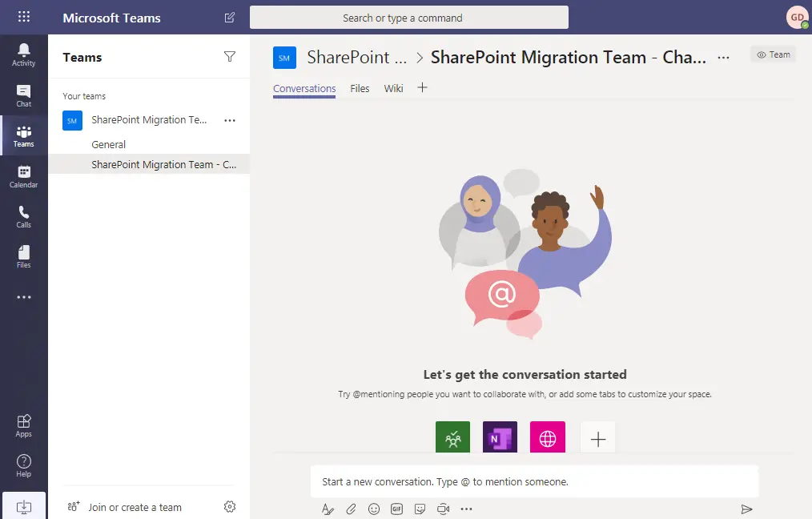
Task: Open the sticker picker
Action: (x=420, y=509)
